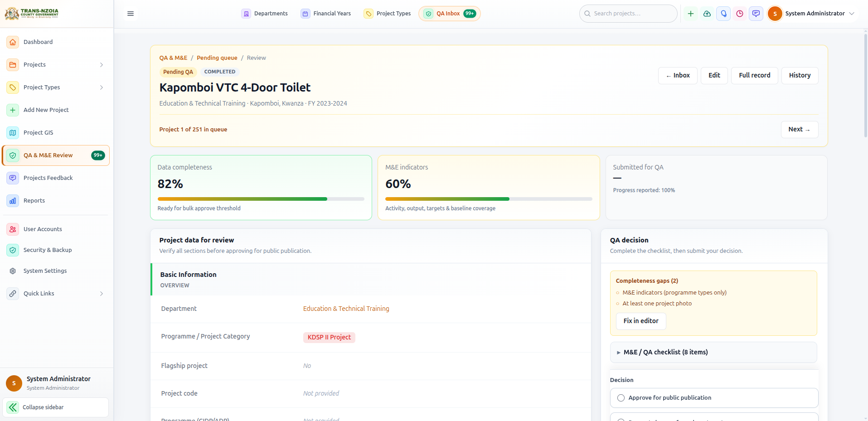This screenshot has width=868, height=421.
Task: Click the red clock icon in top bar
Action: click(x=740, y=14)
